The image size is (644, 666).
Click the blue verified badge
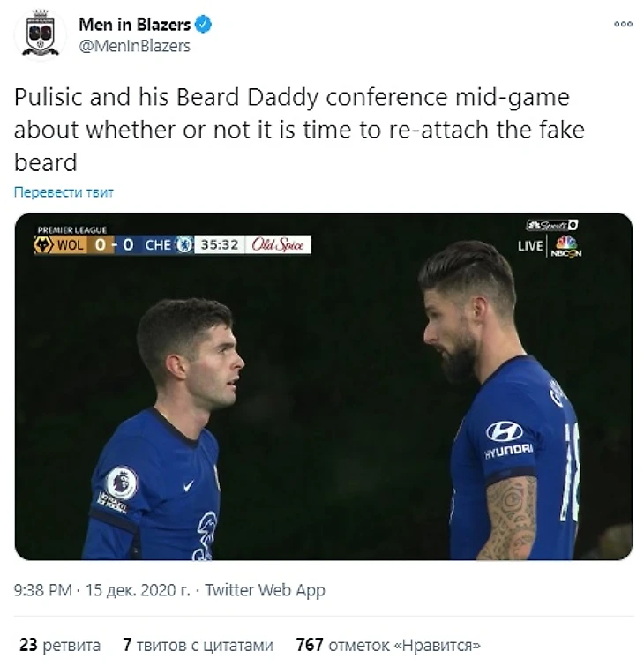click(203, 25)
